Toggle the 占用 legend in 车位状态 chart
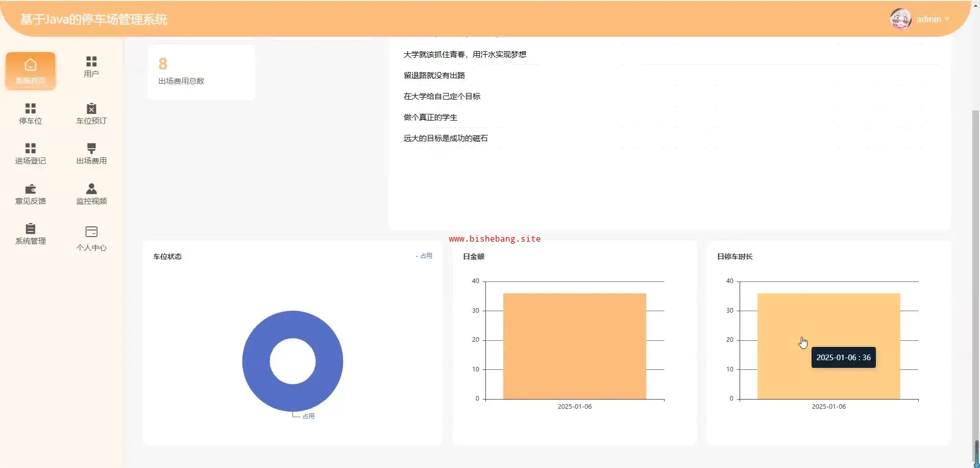Screen dimensions: 980x468 click(424, 256)
